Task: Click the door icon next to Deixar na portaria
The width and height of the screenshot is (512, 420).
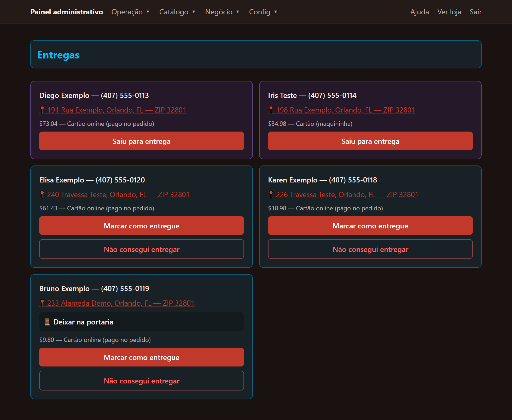Action: [47, 322]
